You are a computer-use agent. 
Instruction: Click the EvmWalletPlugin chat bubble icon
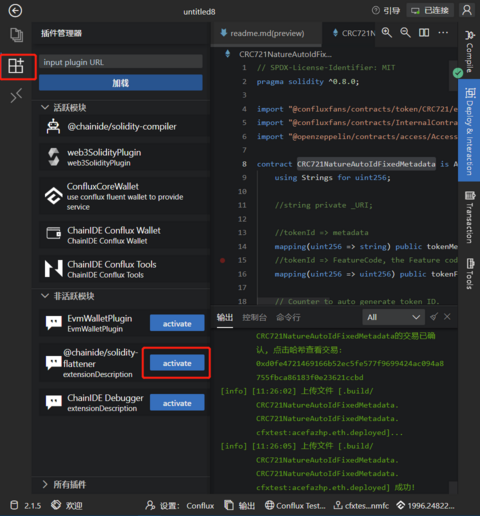54,323
